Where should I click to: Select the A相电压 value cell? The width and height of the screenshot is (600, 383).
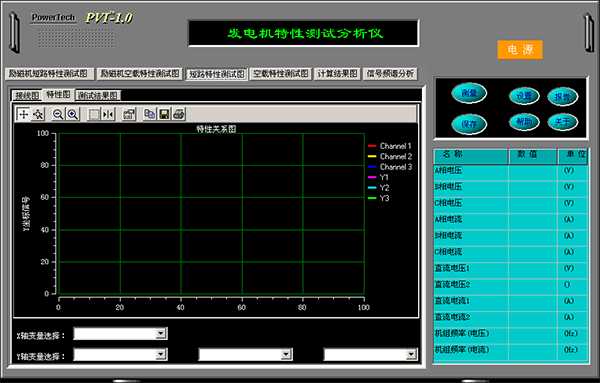pos(533,171)
